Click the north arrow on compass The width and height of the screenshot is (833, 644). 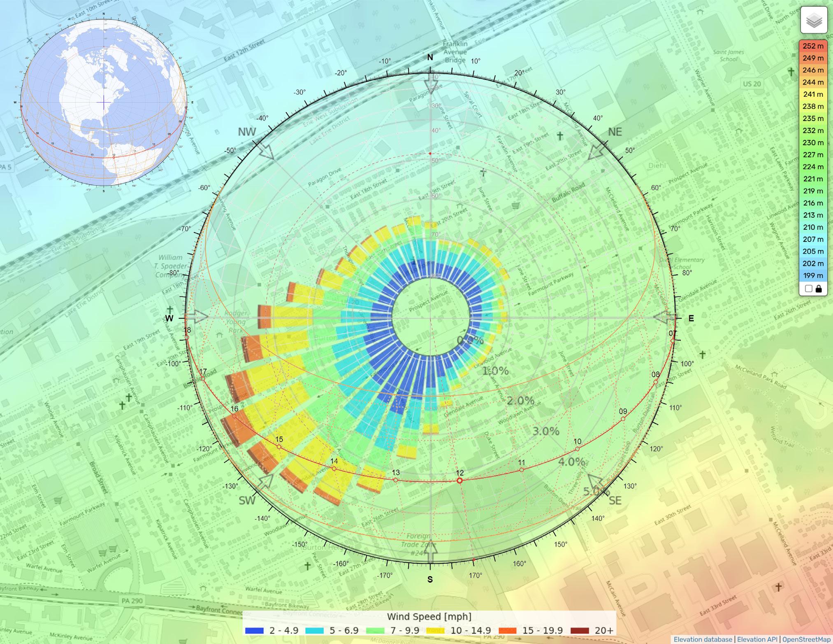(x=431, y=84)
